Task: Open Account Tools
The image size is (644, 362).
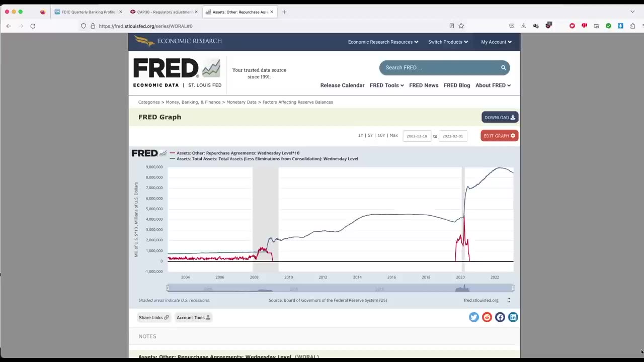Action: [x=193, y=317]
